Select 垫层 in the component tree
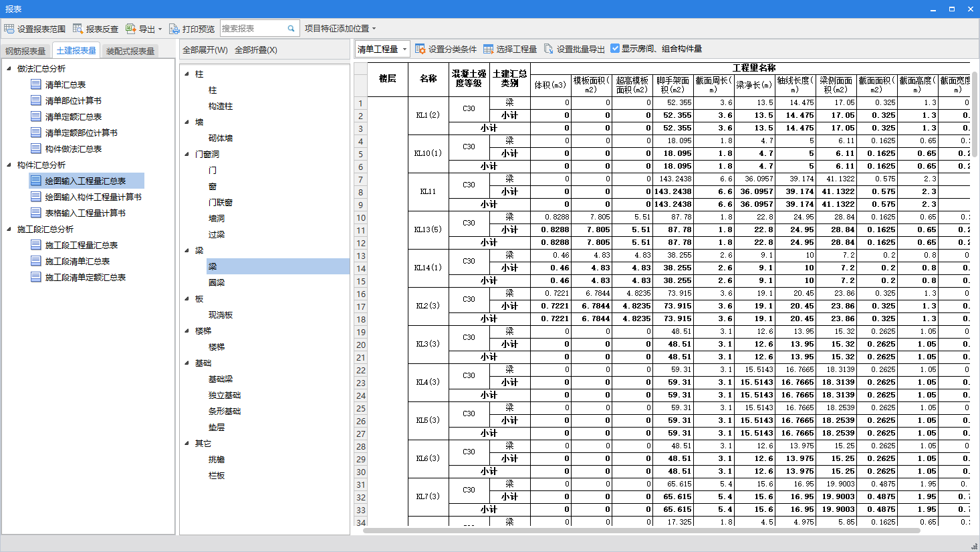Viewport: 980px width, 552px height. click(x=217, y=427)
